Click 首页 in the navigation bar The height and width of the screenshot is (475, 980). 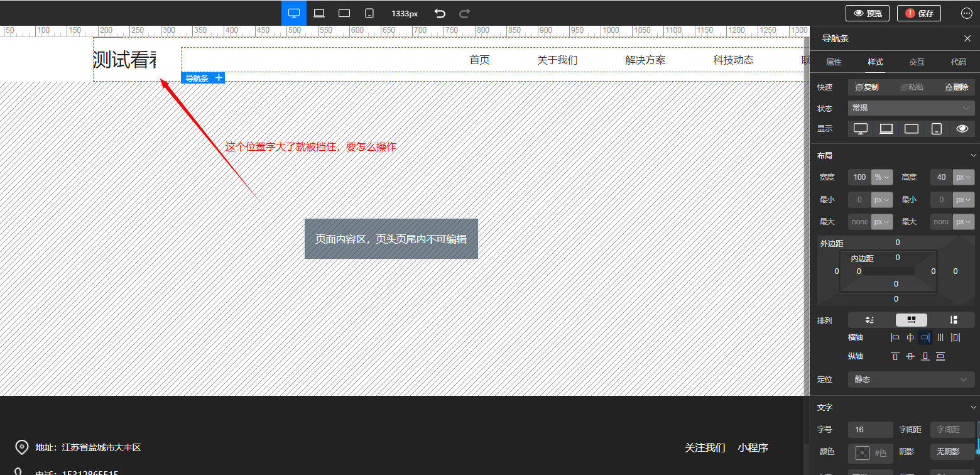[x=479, y=60]
